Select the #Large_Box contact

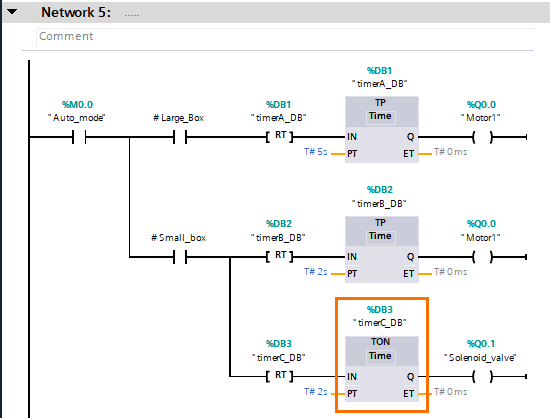click(180, 137)
